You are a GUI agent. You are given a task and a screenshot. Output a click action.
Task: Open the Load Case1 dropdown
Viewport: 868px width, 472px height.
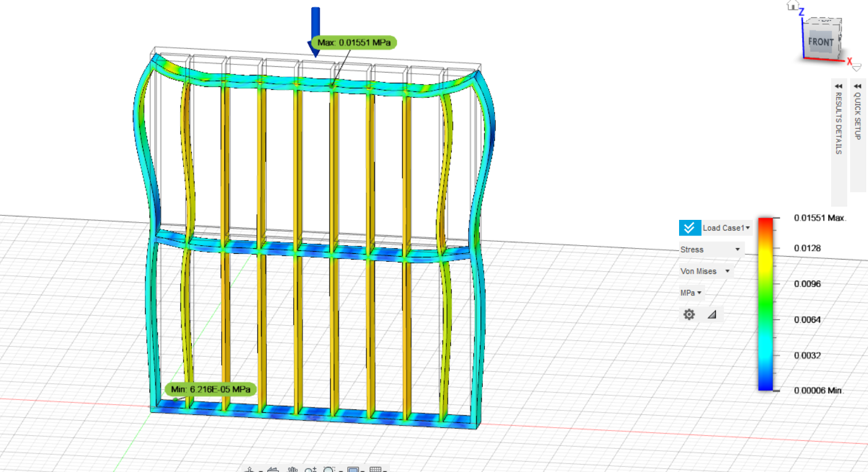pyautogui.click(x=726, y=228)
